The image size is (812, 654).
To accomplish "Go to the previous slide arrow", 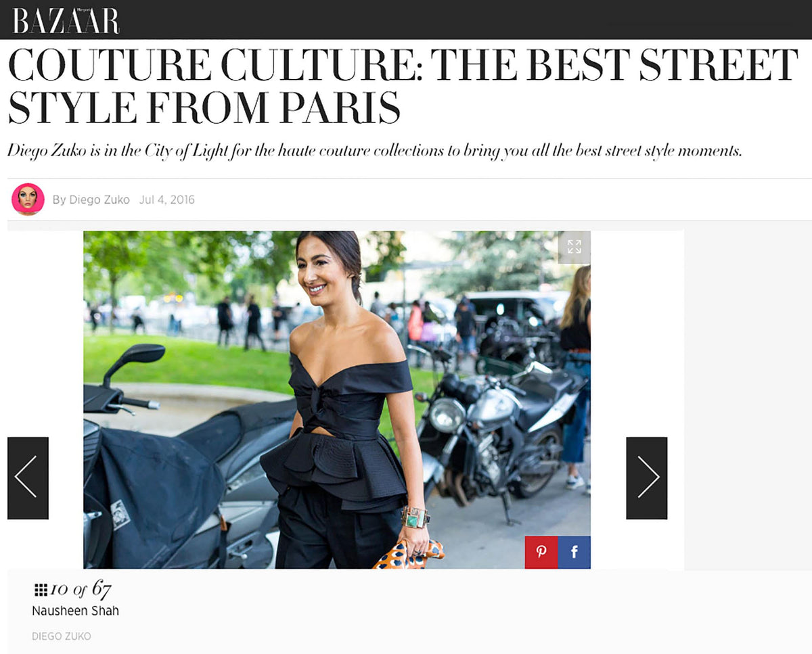I will 28,477.
